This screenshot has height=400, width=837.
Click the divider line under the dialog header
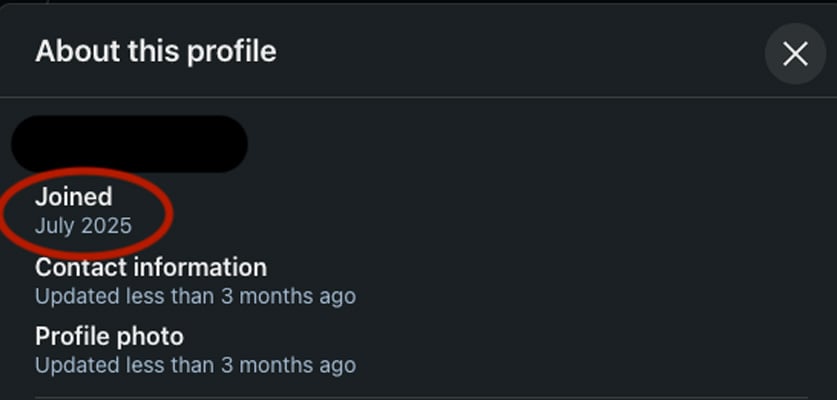coord(418,97)
